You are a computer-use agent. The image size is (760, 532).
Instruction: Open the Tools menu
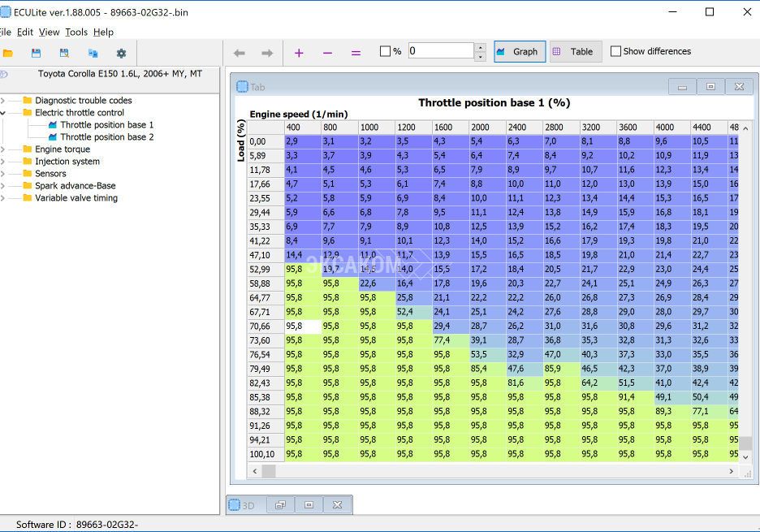[x=76, y=32]
